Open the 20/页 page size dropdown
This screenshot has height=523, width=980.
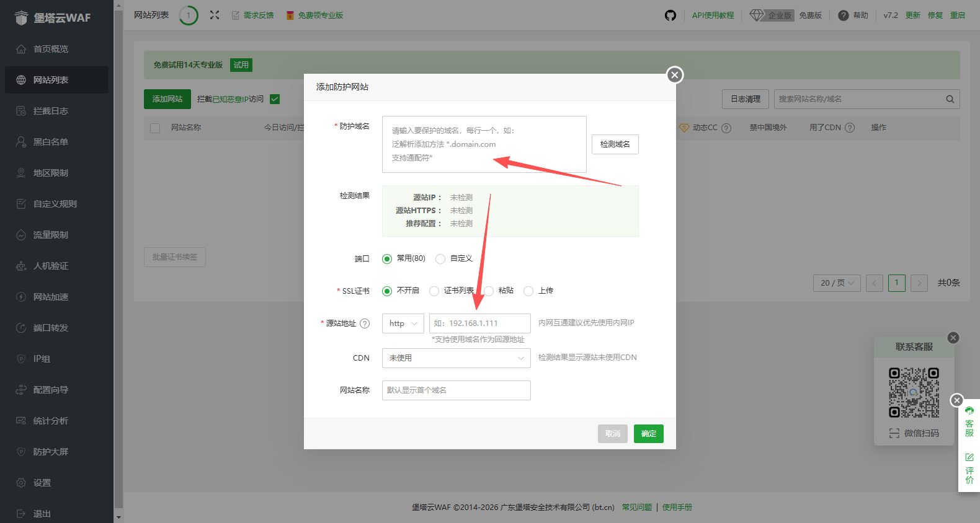(837, 283)
